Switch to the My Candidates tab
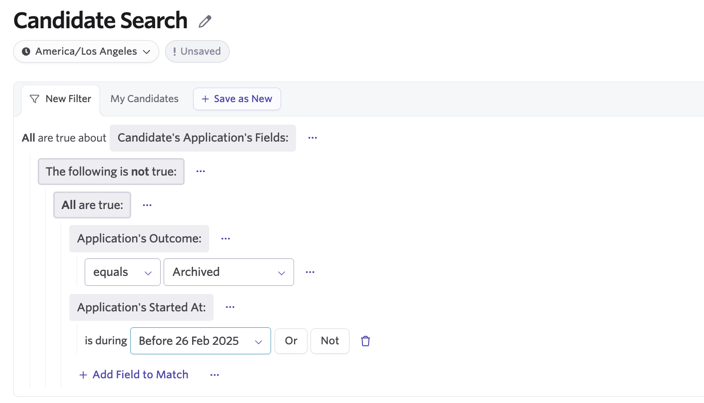The image size is (704, 403). click(x=144, y=99)
